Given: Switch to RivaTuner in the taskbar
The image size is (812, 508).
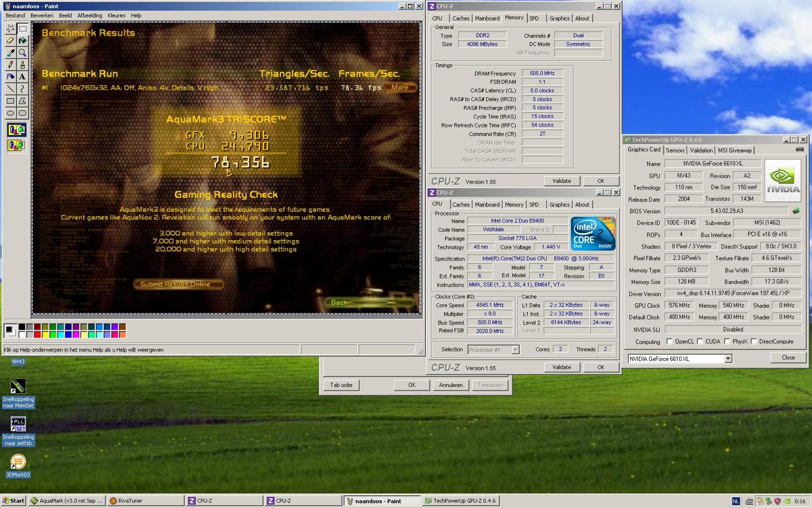Looking at the screenshot, I should [x=146, y=501].
